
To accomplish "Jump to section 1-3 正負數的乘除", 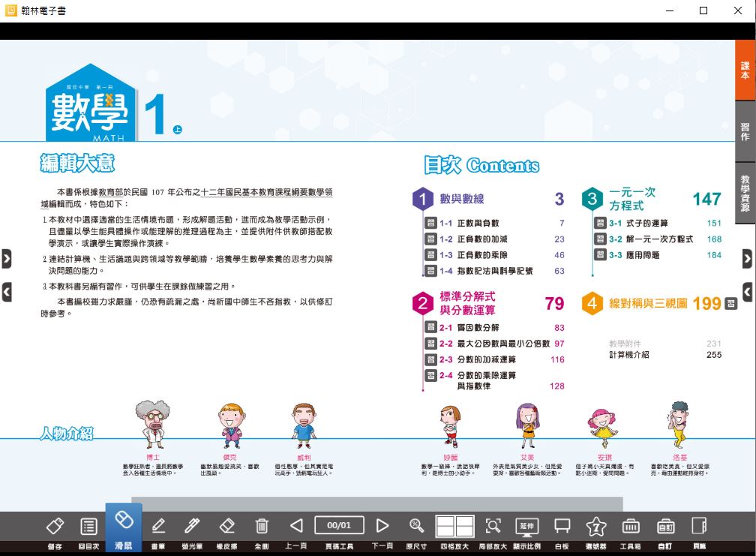I will 473,255.
